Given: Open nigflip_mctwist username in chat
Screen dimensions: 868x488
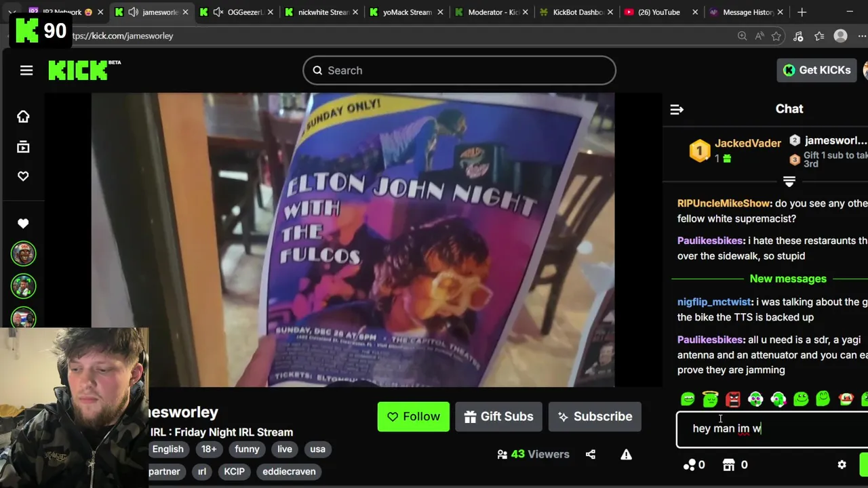Looking at the screenshot, I should tap(714, 302).
